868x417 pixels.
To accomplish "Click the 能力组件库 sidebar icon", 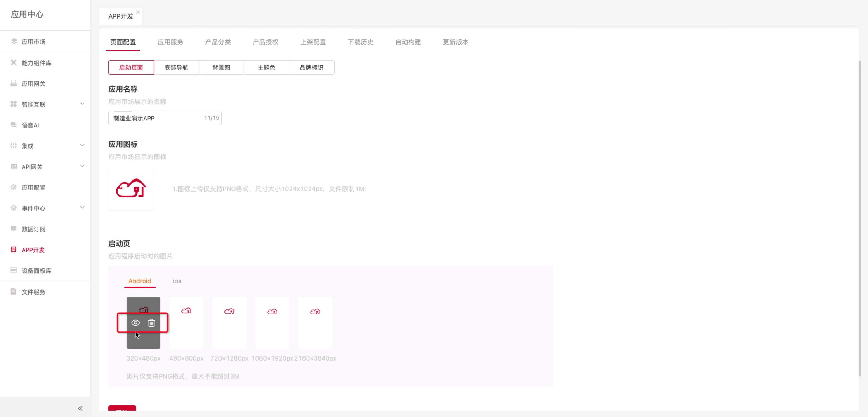I will coord(14,63).
